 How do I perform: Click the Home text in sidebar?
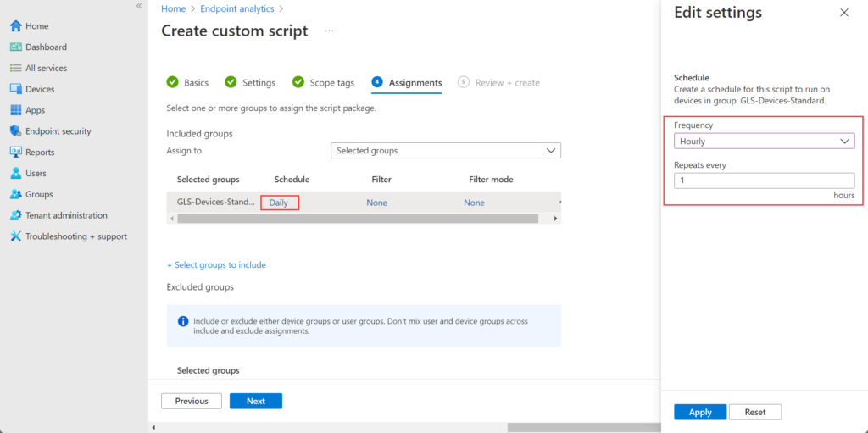tap(37, 26)
